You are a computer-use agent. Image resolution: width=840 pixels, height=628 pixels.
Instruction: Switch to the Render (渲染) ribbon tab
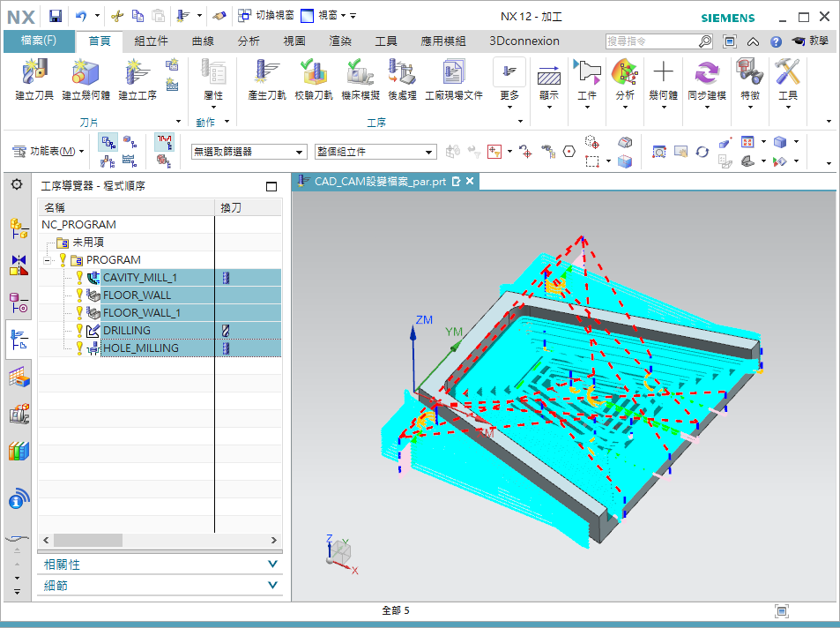tap(340, 41)
